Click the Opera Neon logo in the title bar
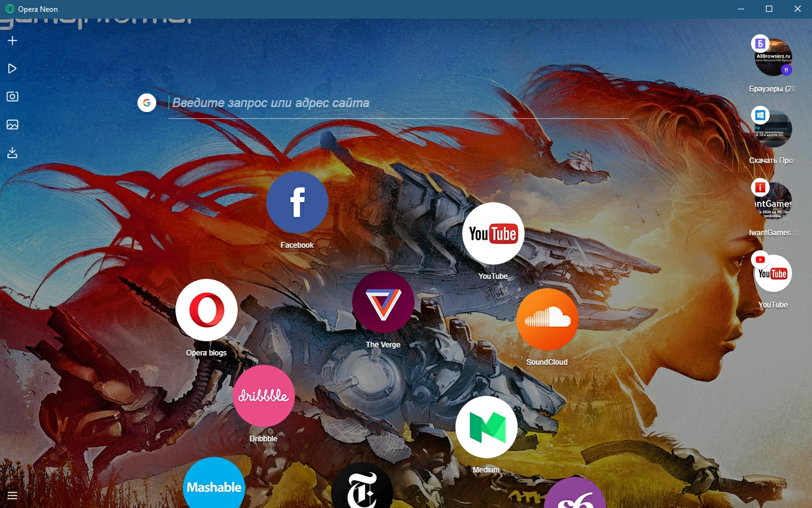The height and width of the screenshot is (508, 812). click(10, 9)
